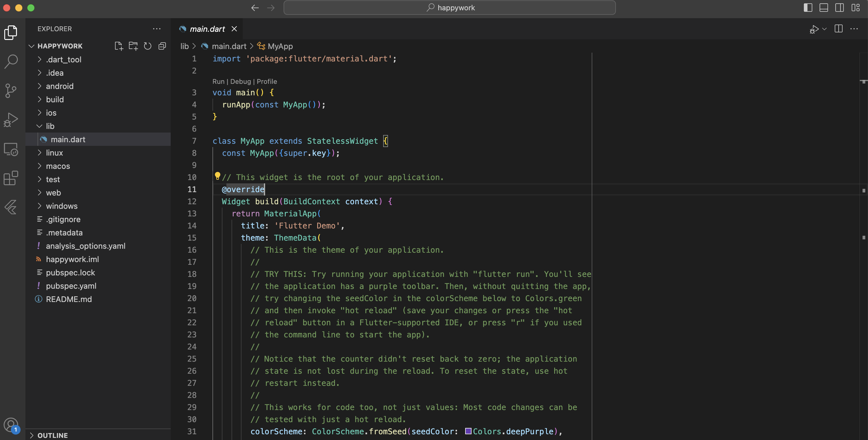This screenshot has width=868, height=440.
Task: Collapse all folders in Explorer
Action: [x=162, y=46]
